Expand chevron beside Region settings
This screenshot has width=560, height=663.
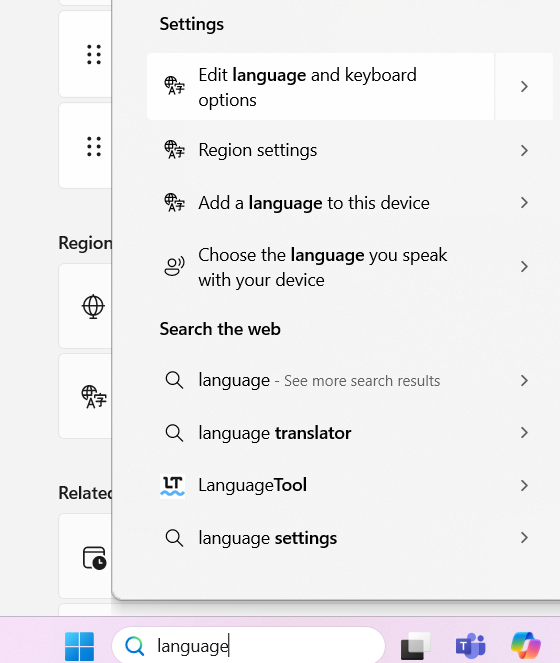[x=524, y=150]
